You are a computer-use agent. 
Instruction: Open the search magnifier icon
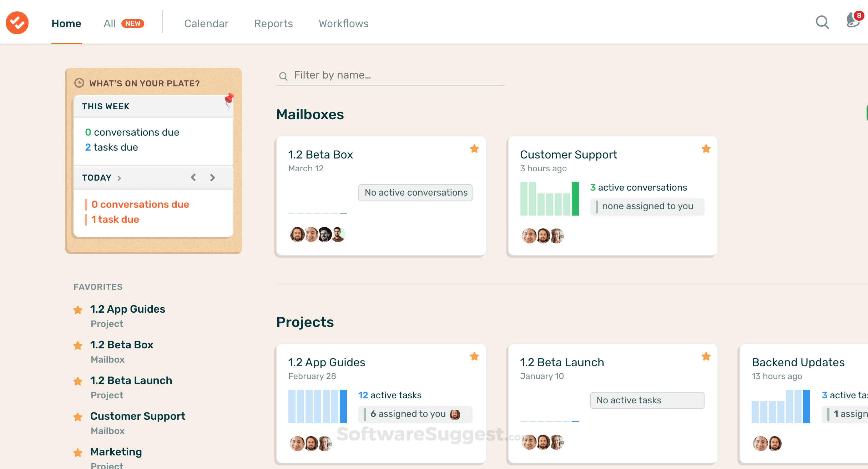(x=822, y=22)
